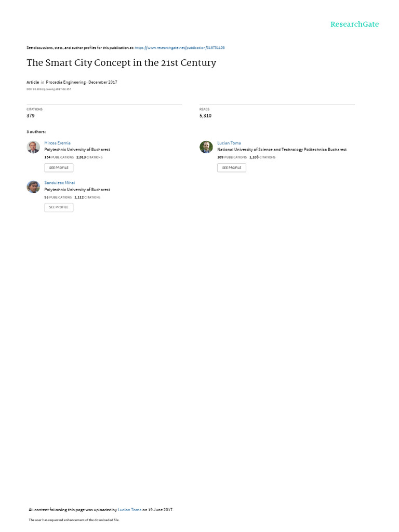This screenshot has height=532, width=399.
Task: Click the Mircea Eremia author name link
Action: (57, 143)
